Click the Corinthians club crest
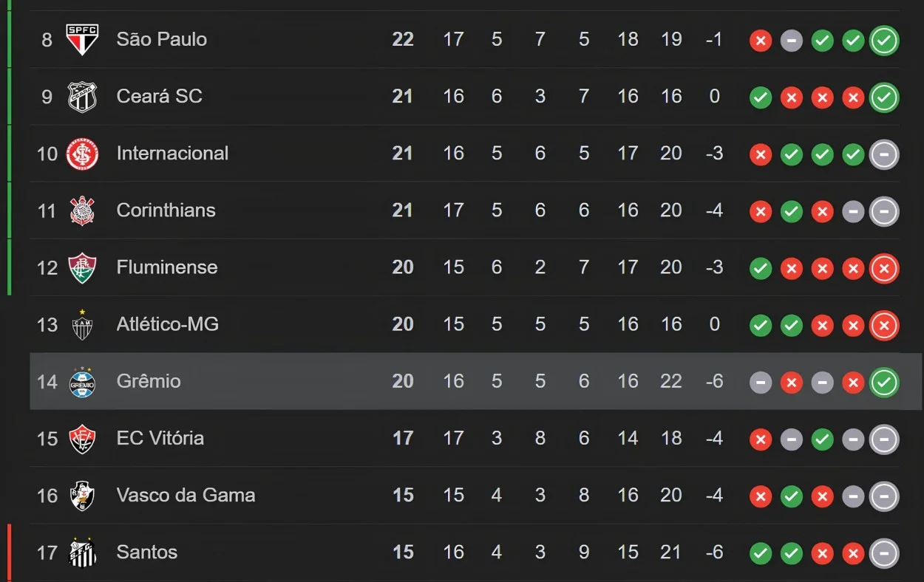 tap(82, 210)
